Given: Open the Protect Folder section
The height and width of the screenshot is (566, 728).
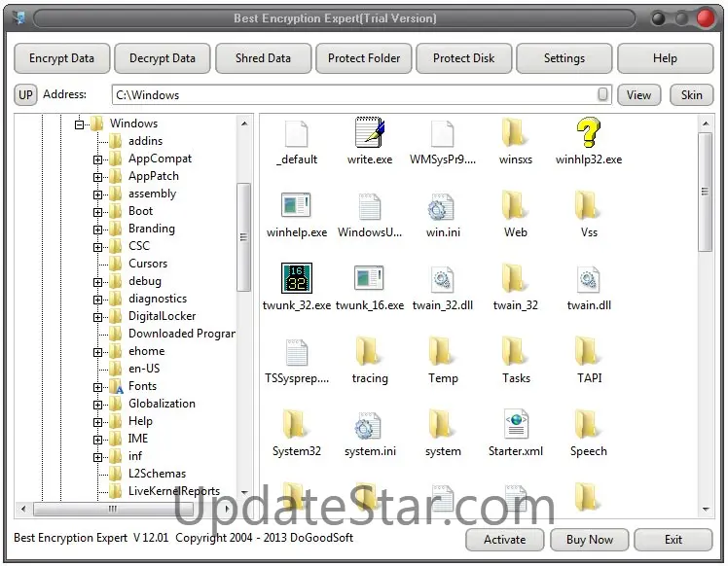Looking at the screenshot, I should click(364, 58).
